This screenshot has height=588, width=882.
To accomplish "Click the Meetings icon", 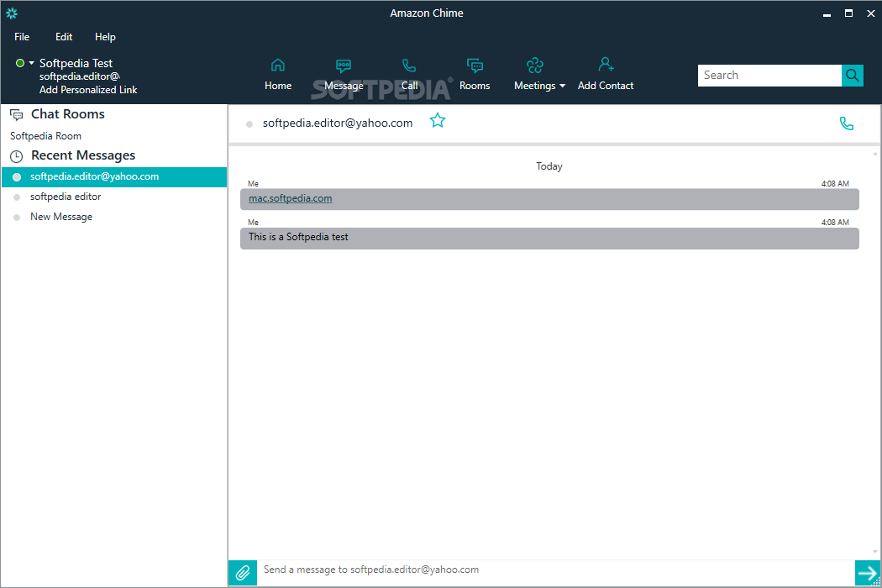I will coord(535,66).
